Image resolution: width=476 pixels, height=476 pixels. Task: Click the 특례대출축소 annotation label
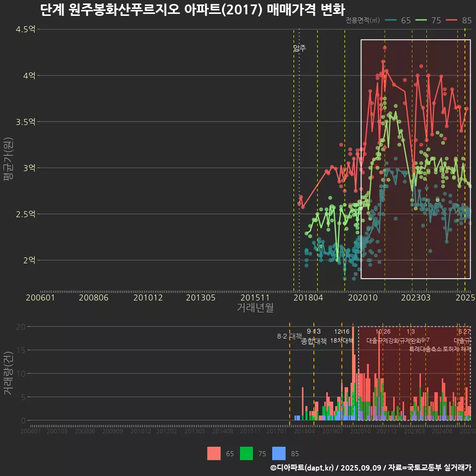point(425,349)
